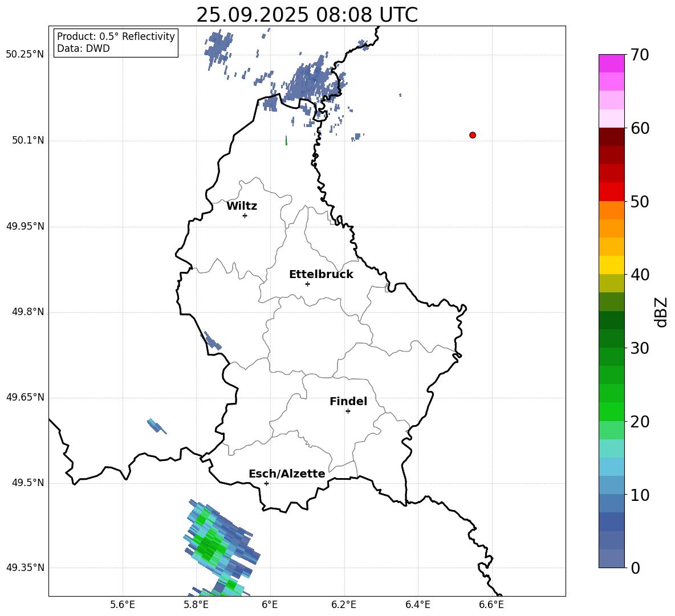Image resolution: width=675 pixels, height=616 pixels.
Task: Click the 49.5°N latitude label
Action: point(28,483)
